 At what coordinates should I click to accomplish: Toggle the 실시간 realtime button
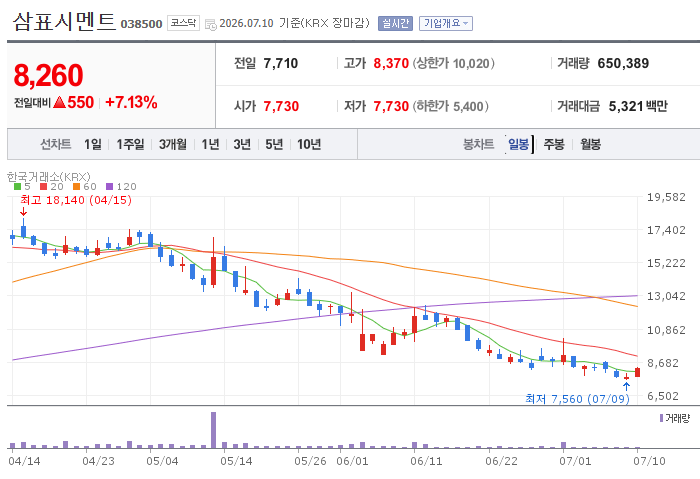tap(395, 23)
